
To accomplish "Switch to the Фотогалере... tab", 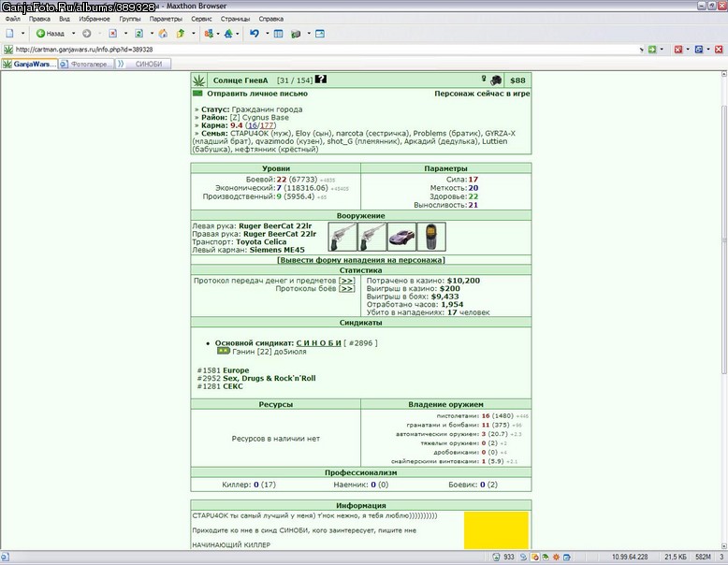I will (87, 64).
